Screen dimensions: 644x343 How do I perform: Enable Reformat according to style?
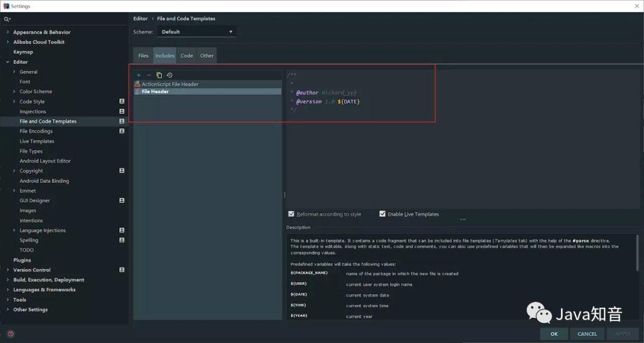[x=291, y=214]
